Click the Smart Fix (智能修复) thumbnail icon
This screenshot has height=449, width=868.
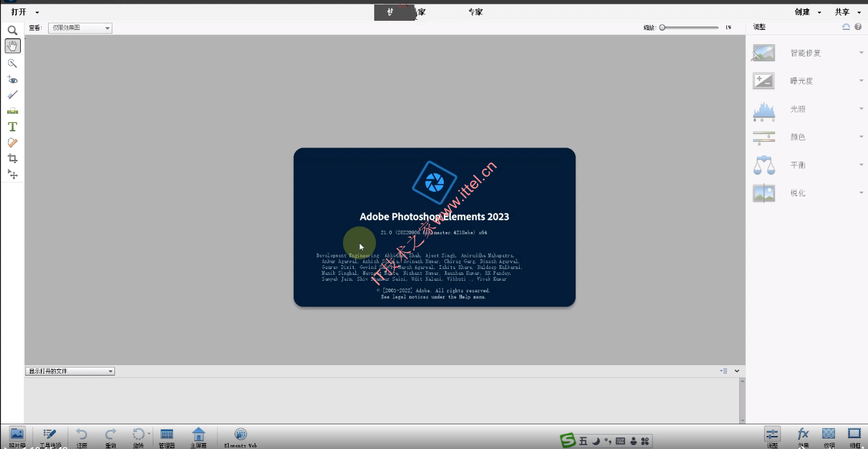[763, 53]
